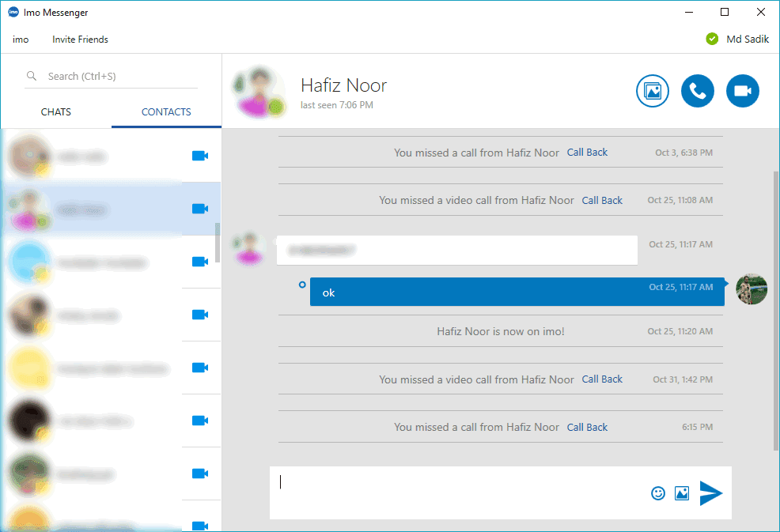Image resolution: width=780 pixels, height=532 pixels.
Task: Click the 'Oct 31, 1:42 PM' timestamp
Action: tap(683, 379)
